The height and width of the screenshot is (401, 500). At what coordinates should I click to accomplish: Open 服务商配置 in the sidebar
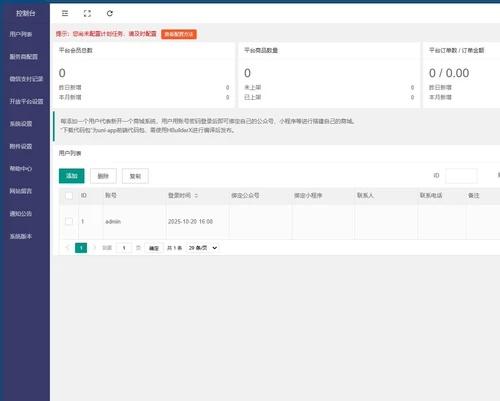tap(23, 57)
